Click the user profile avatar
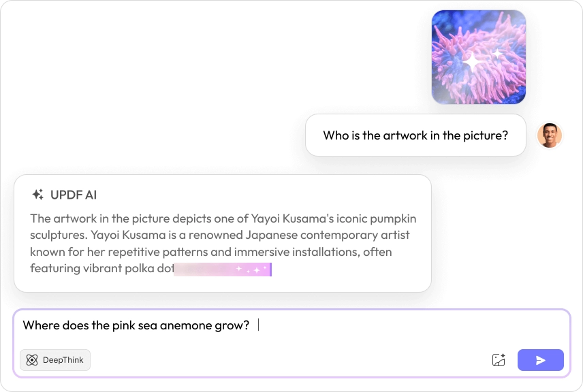This screenshot has width=583, height=392. coord(549,135)
